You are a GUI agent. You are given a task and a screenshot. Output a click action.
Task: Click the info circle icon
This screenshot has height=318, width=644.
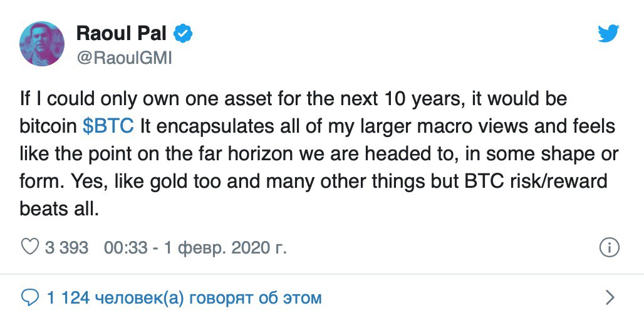click(610, 247)
